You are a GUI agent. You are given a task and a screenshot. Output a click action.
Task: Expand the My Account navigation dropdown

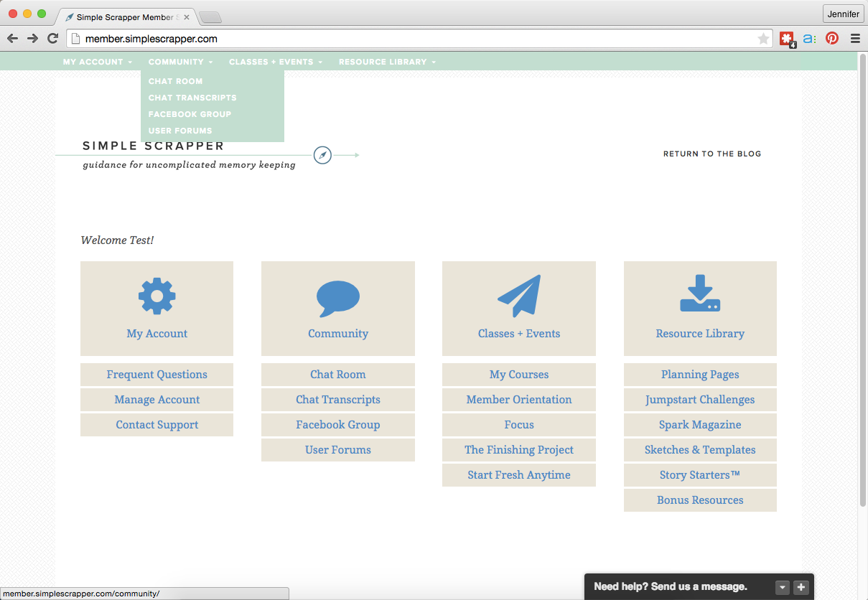[97, 62]
